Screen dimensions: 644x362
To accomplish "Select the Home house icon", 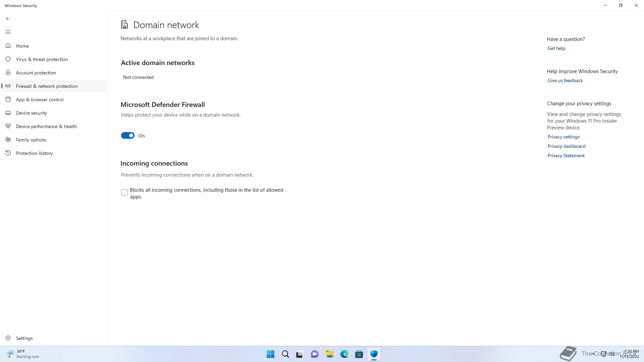I will click(x=8, y=46).
